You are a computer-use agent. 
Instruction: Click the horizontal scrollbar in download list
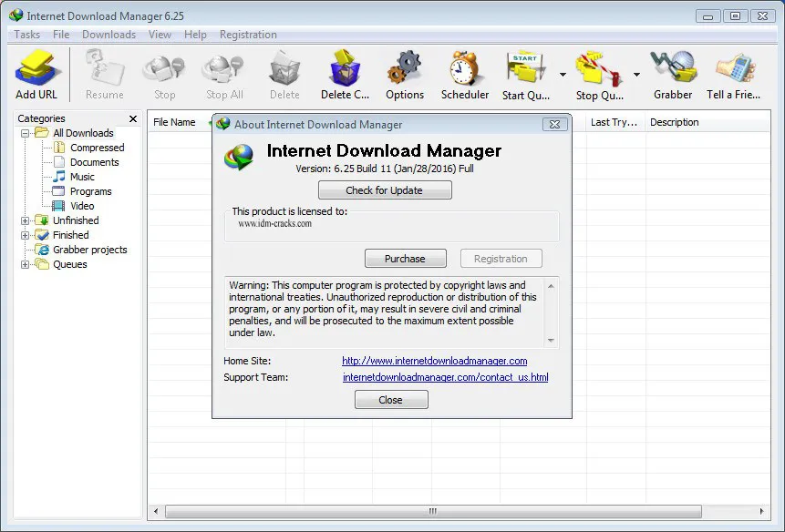[x=434, y=511]
